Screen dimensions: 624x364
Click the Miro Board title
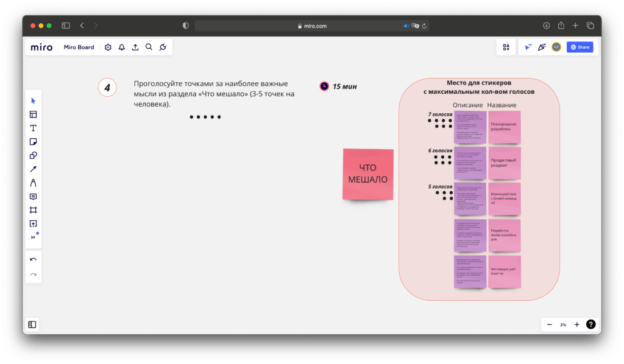tap(79, 47)
